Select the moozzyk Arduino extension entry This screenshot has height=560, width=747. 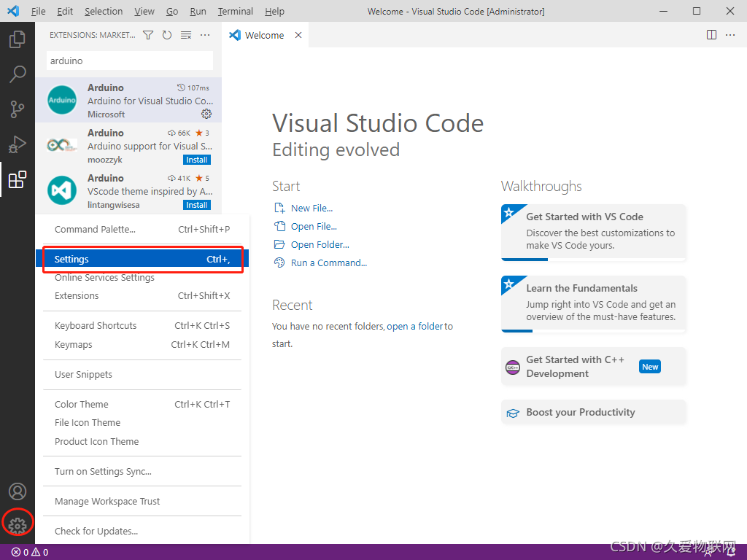[128, 146]
